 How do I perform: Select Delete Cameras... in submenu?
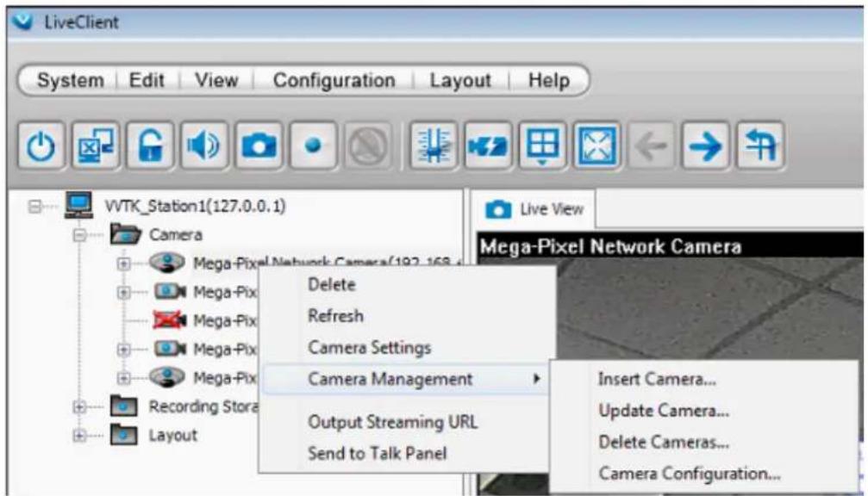[664, 443]
